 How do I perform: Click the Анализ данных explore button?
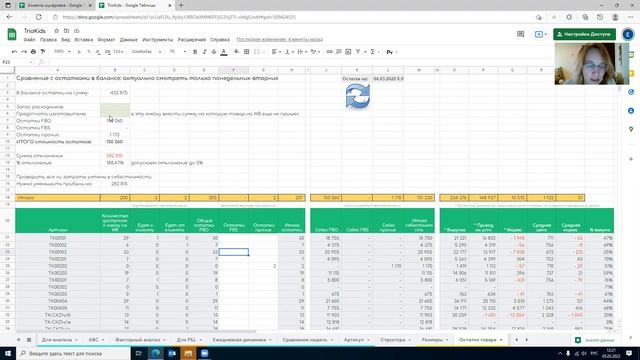(595, 340)
